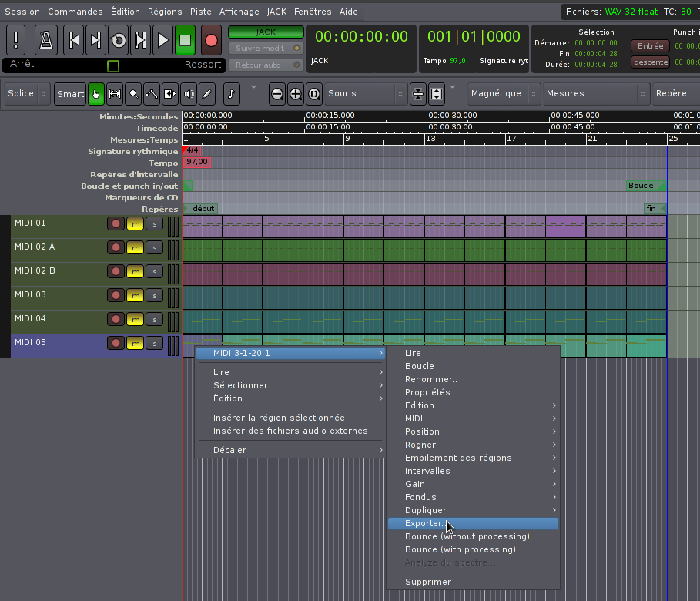Select the audition (speaker) tool
Viewport: 700px width, 601px height.
coord(189,94)
